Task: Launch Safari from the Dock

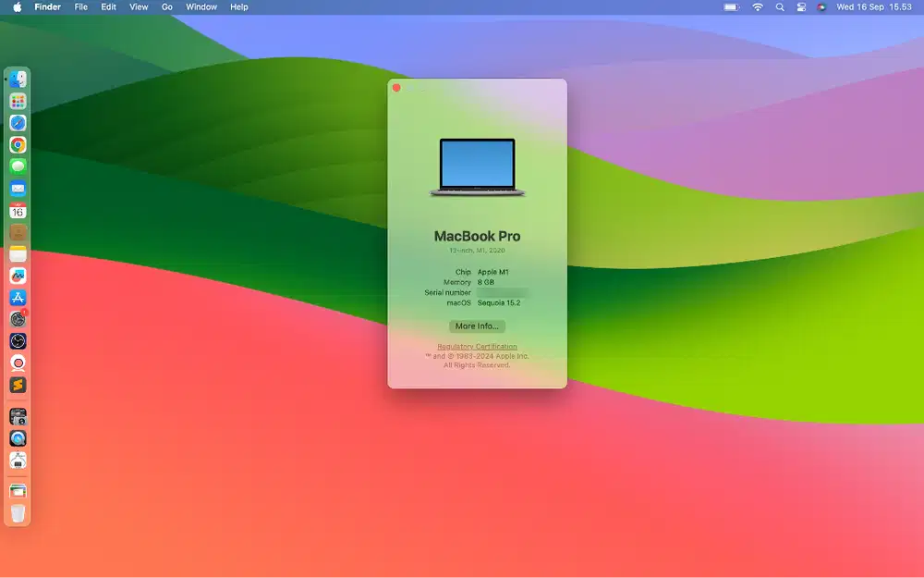Action: 18,123
